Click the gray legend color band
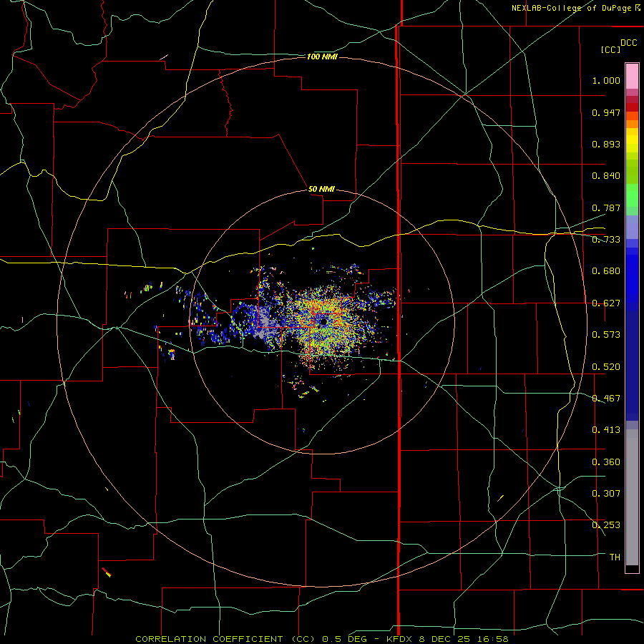Image resolution: width=644 pixels, height=644 pixels. (632, 497)
